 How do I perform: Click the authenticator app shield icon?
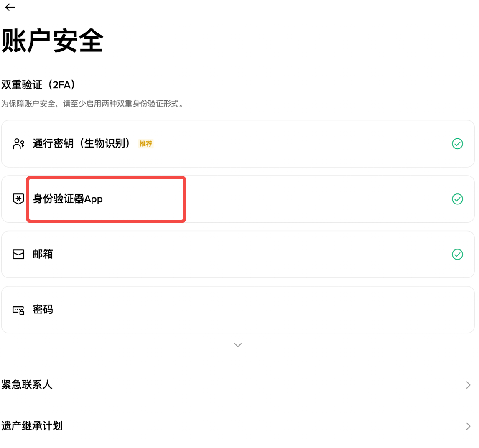[x=18, y=199]
